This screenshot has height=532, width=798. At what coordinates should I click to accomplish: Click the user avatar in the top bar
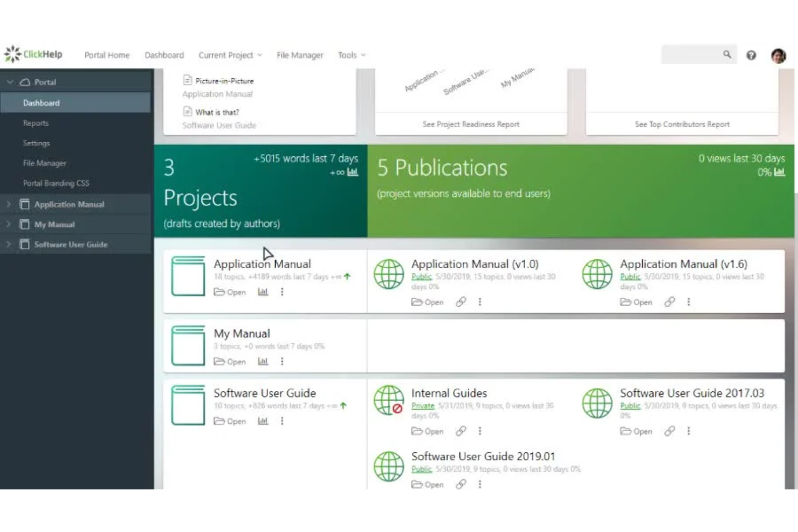click(x=778, y=55)
